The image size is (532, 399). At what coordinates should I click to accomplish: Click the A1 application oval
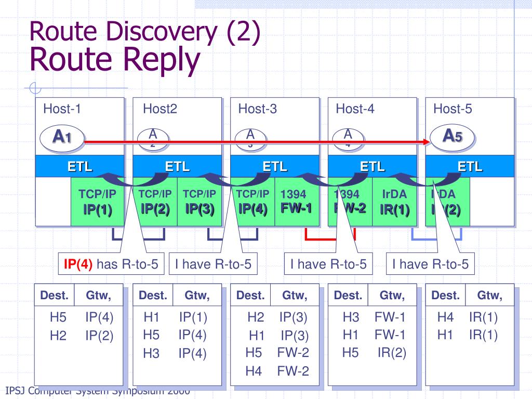(62, 138)
